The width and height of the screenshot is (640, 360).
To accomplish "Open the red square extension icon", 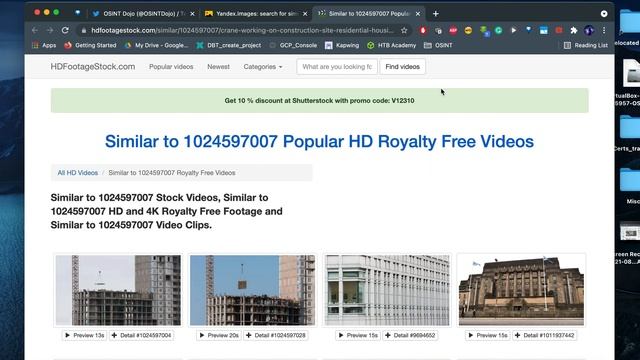I will [x=559, y=30].
